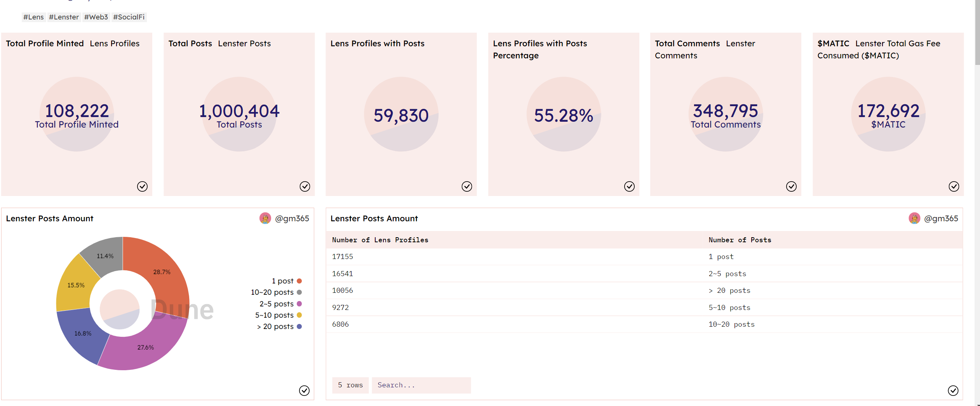Open @gm365 profile link in chart panel
980x406 pixels.
(292, 219)
